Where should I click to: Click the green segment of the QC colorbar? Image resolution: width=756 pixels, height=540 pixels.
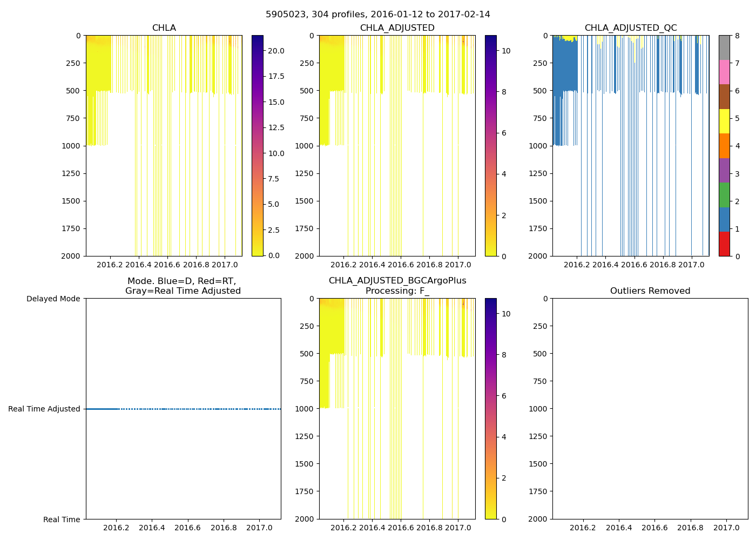tap(724, 194)
